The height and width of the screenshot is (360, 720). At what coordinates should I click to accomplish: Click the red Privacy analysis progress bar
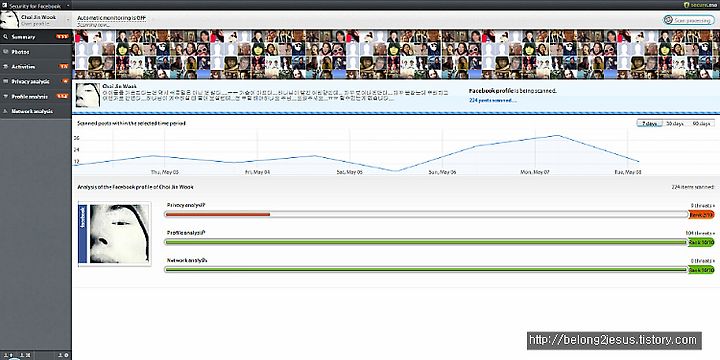coord(218,214)
